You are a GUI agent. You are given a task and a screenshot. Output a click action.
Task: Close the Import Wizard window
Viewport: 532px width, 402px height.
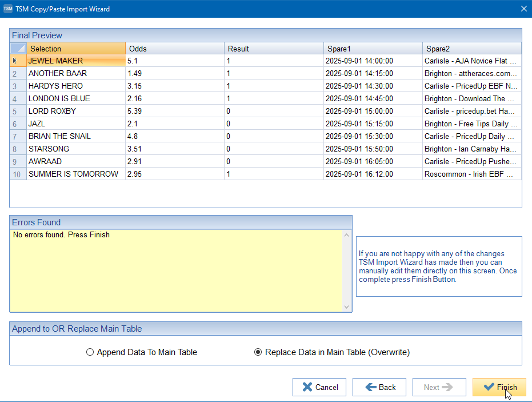(x=523, y=9)
